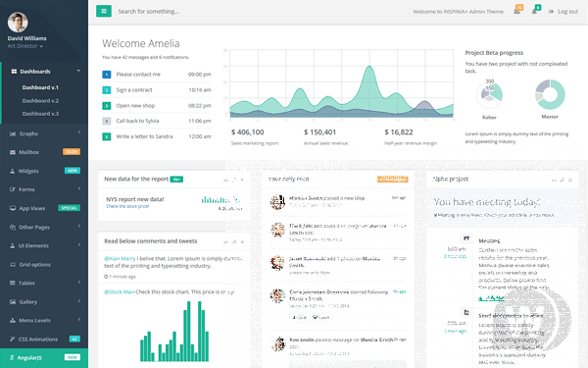Click David Williams profile avatar
The width and height of the screenshot is (588, 368).
[x=18, y=23]
